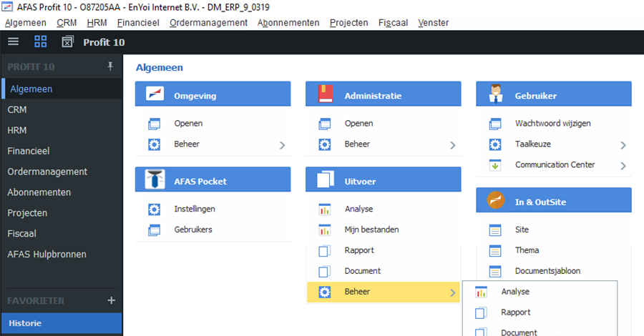Open Mijn bestanden link text
Image resolution: width=644 pixels, height=336 pixels.
point(371,229)
